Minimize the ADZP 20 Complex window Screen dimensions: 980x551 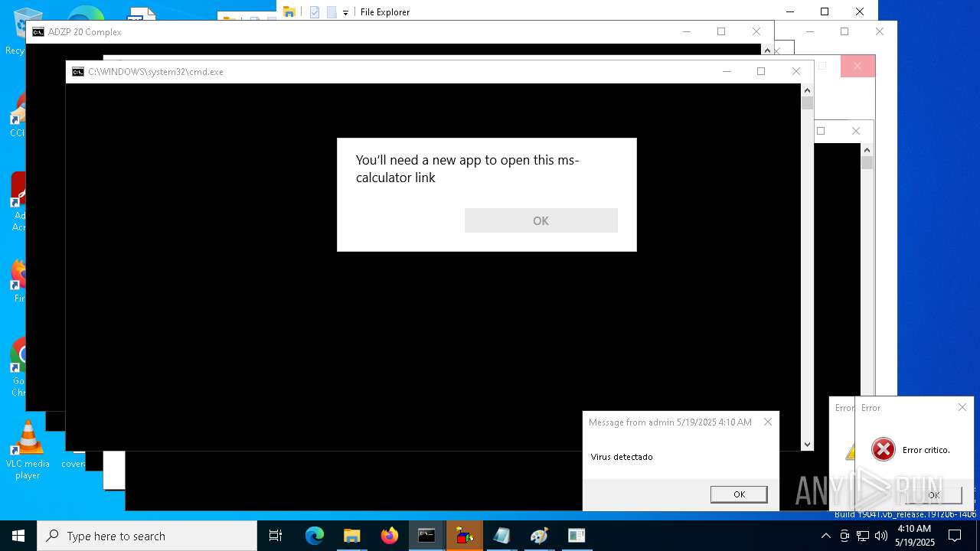coord(687,31)
